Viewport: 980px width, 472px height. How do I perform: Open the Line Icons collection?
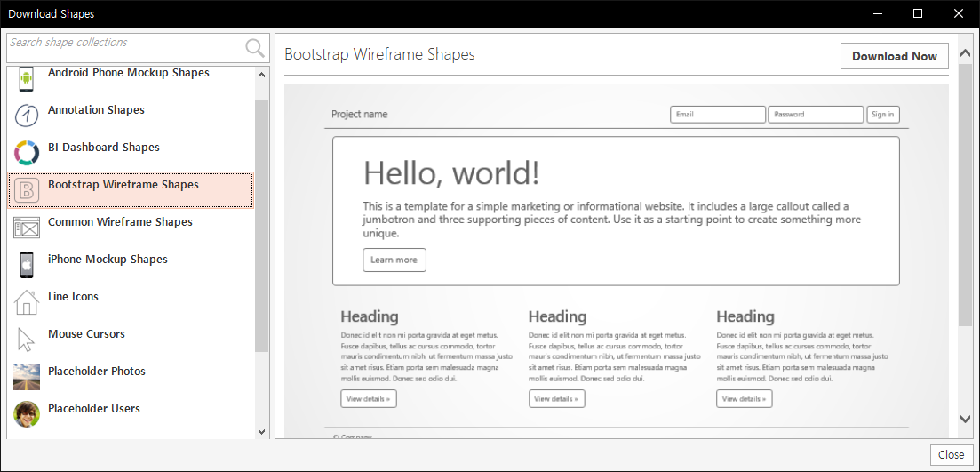click(x=131, y=302)
